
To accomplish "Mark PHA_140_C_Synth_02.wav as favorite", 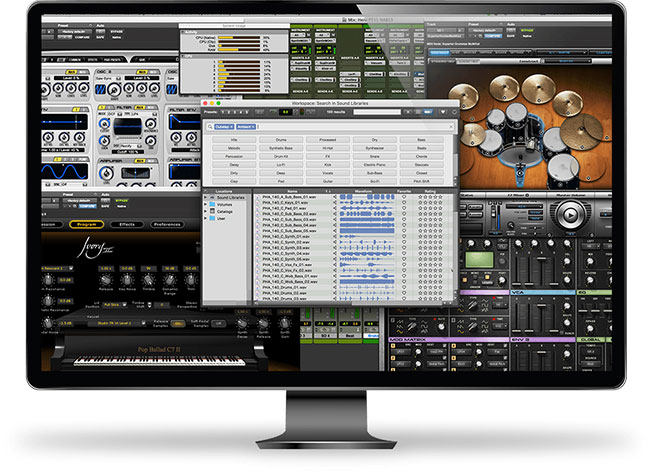I will [404, 242].
